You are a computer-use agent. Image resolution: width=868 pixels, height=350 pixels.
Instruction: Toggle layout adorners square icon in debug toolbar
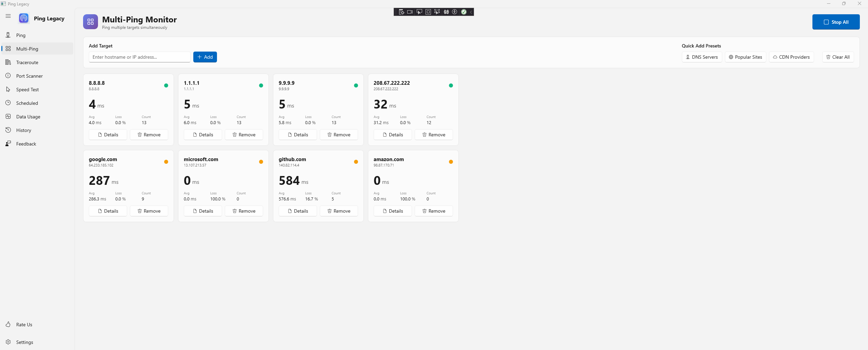428,12
